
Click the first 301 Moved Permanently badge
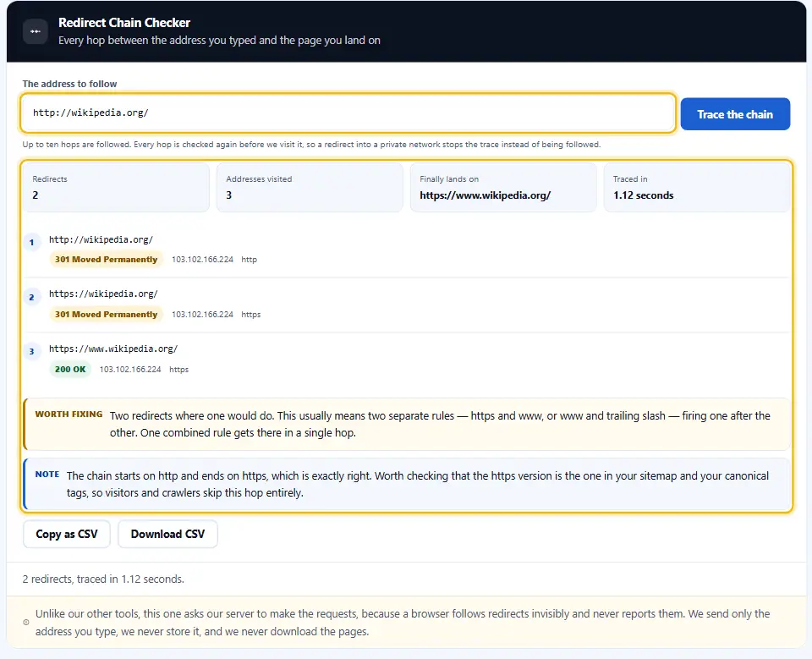[x=107, y=259]
